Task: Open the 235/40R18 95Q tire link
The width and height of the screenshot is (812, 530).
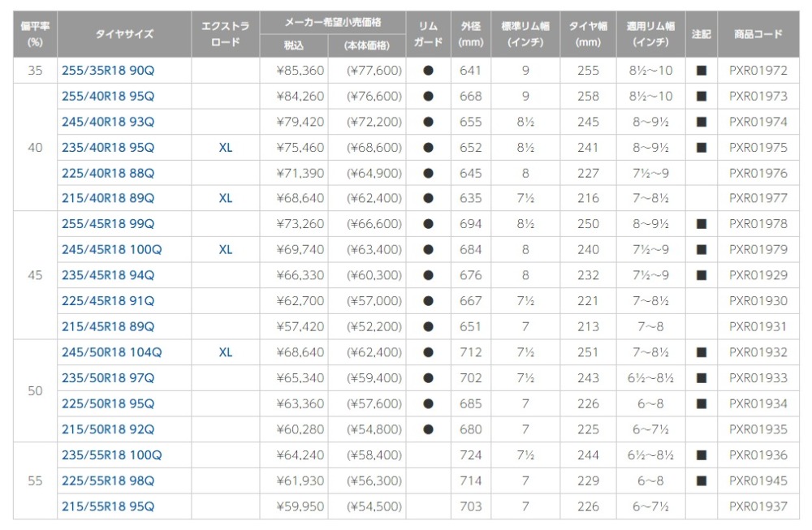Action: 108,148
